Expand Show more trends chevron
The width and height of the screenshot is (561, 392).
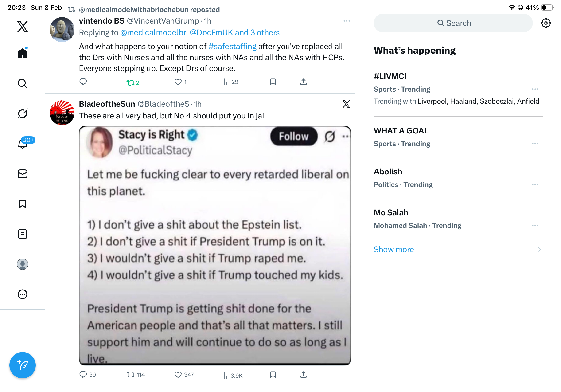click(x=539, y=249)
